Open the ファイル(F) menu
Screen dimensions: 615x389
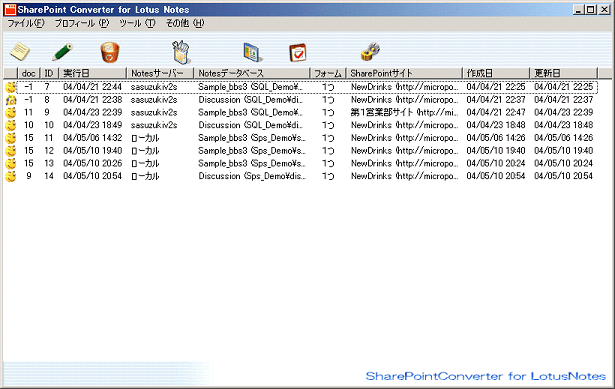pyautogui.click(x=26, y=24)
